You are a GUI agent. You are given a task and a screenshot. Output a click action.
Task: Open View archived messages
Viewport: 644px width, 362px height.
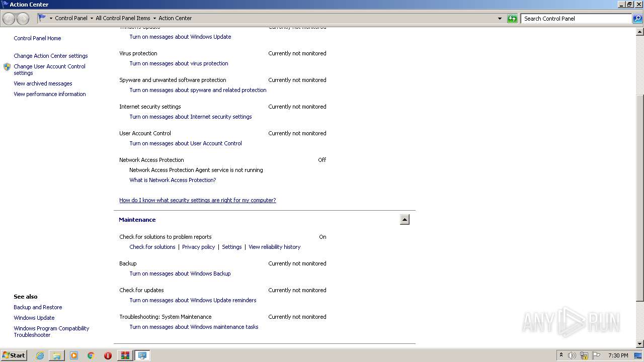tap(43, 83)
